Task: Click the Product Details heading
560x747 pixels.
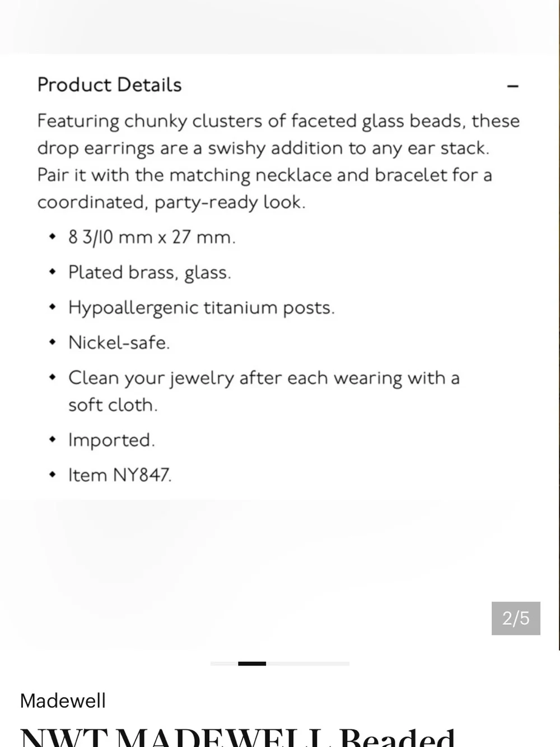Action: tap(109, 85)
